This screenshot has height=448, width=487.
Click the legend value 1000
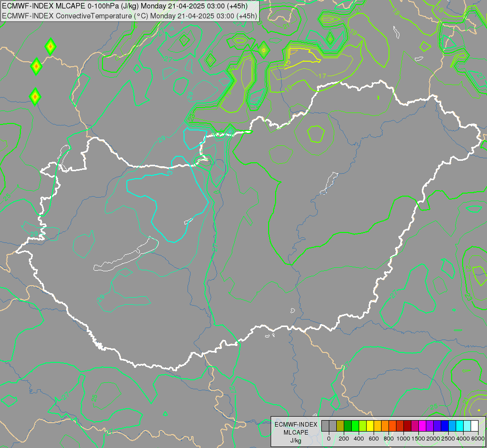(403, 439)
